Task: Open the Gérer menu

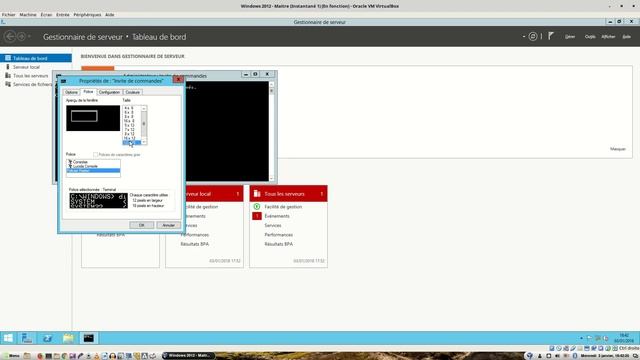Action: click(570, 37)
